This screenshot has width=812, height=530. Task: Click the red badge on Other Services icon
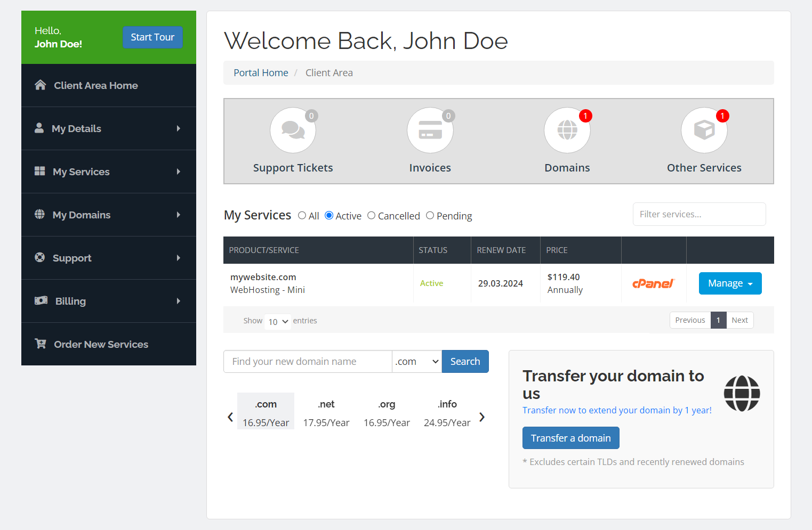coord(722,116)
